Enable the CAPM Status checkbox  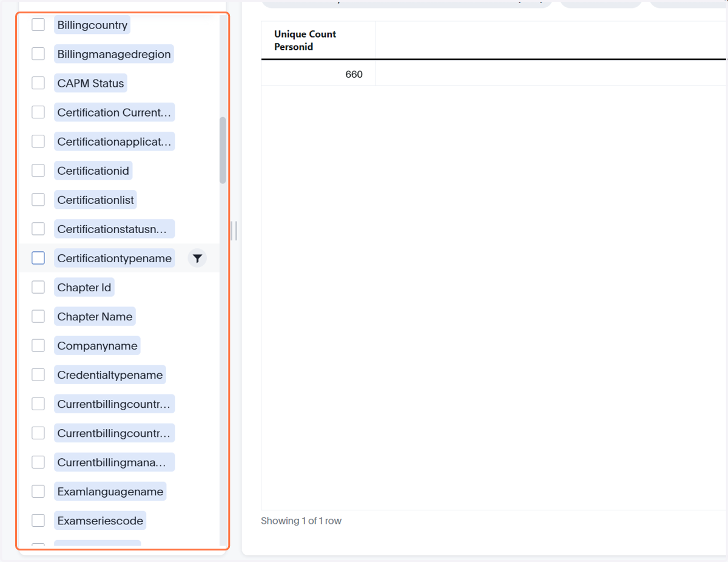click(x=38, y=83)
